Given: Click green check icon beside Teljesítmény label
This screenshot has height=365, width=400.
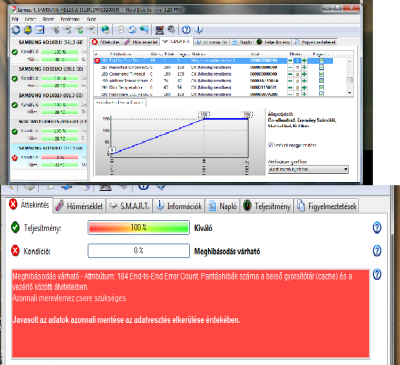Looking at the screenshot, I should point(15,227).
